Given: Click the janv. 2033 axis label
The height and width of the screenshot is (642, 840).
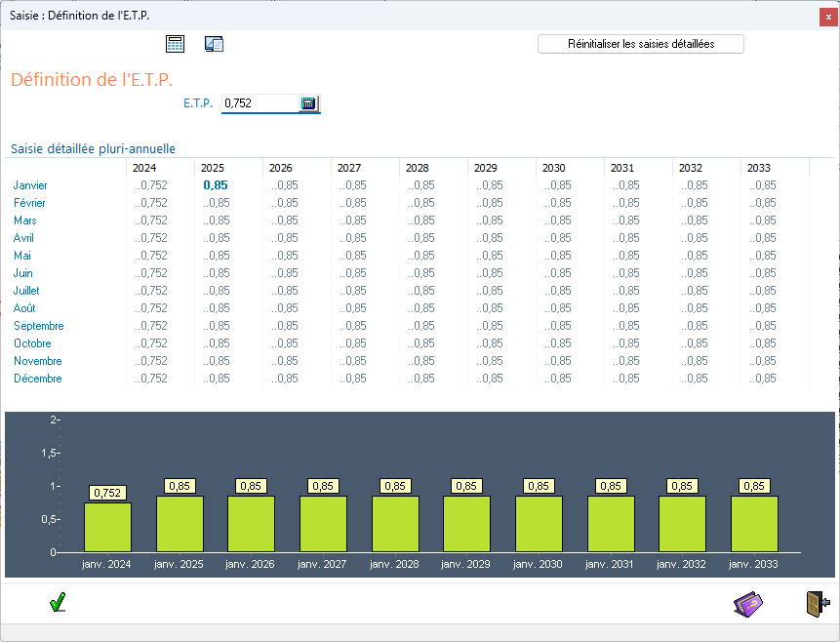Looking at the screenshot, I should pos(753,564).
